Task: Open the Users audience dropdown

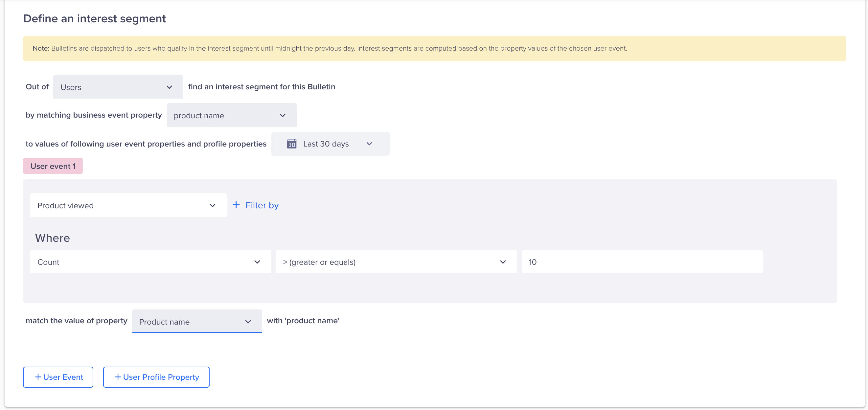Action: 118,87
